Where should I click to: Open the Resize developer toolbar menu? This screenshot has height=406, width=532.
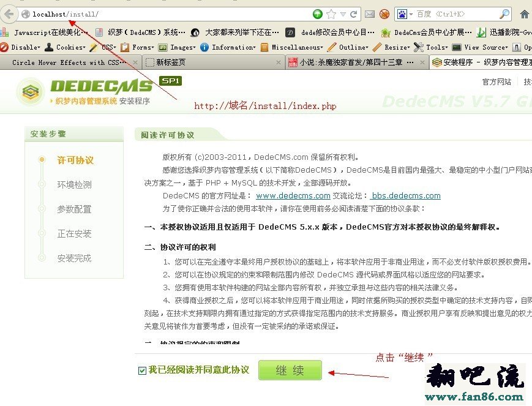coord(391,47)
